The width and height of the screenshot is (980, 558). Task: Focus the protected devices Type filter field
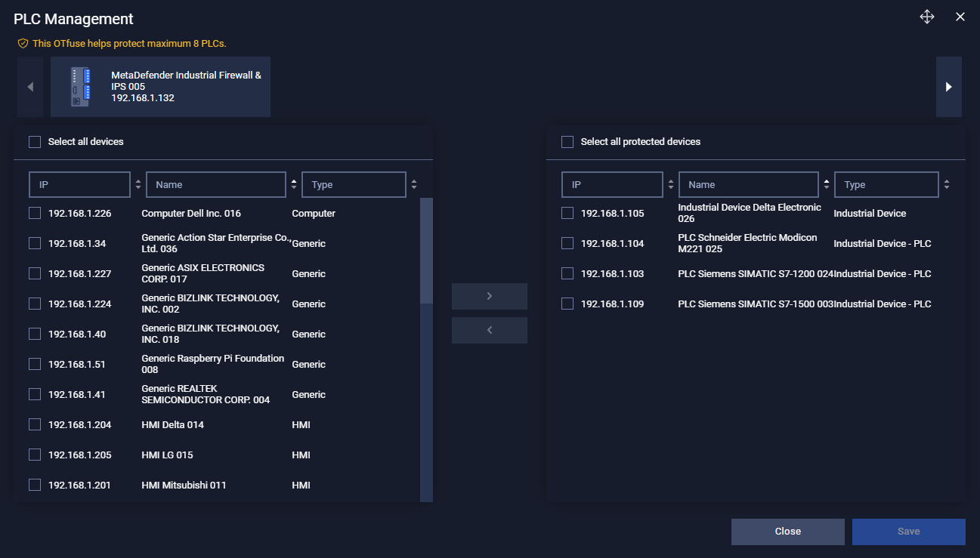click(886, 184)
